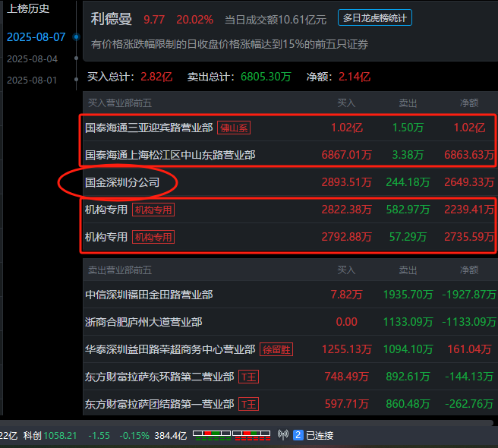Screen dimensions: 498x448
Task: Click net amount 161.04万
Action: [x=469, y=349]
